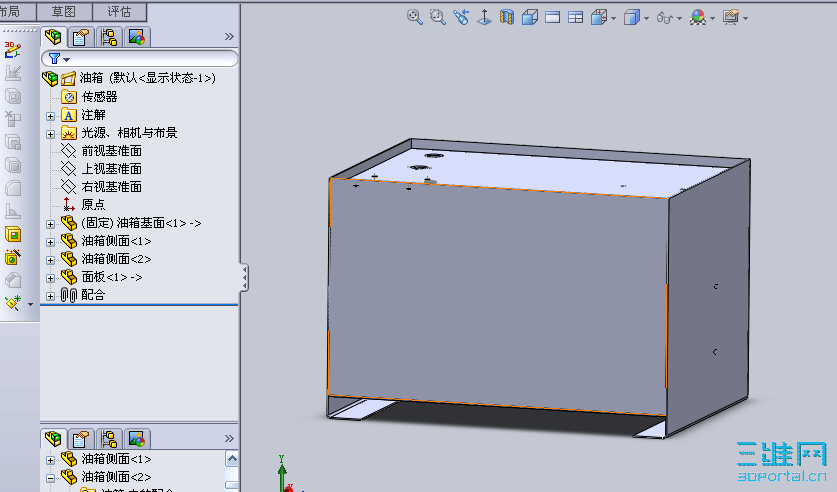837x492 pixels.
Task: Click the filter funnel icon in tree search
Action: coord(54,58)
